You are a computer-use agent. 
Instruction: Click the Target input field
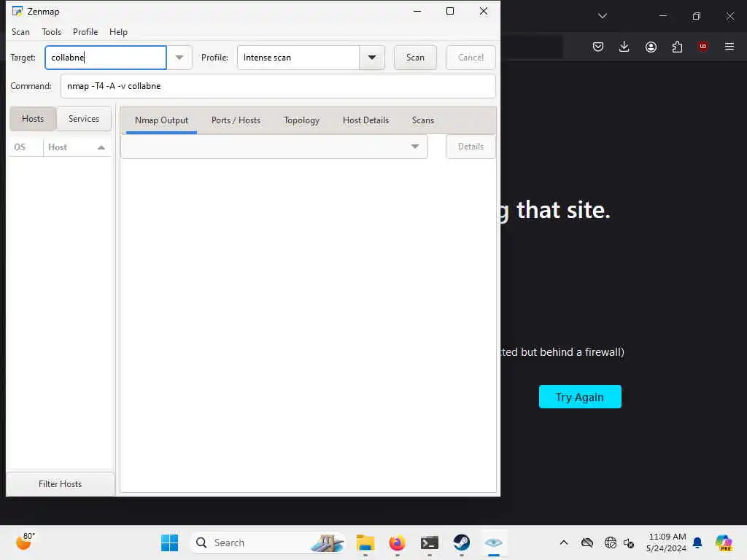[106, 58]
